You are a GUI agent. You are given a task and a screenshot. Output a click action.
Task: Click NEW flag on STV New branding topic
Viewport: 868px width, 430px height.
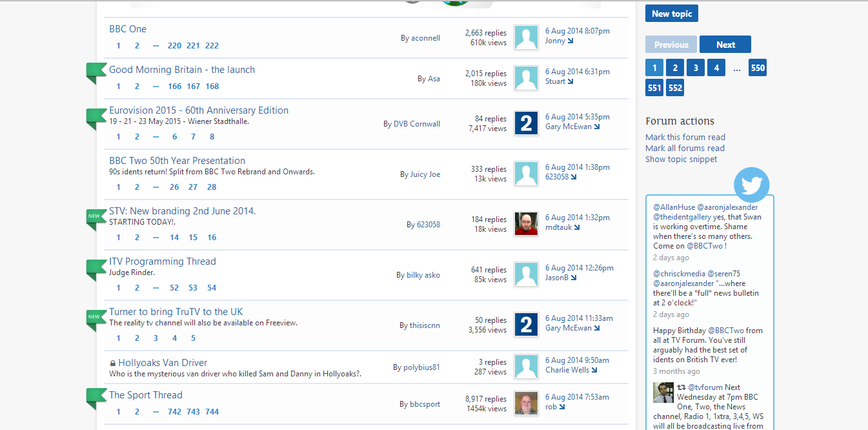[x=96, y=220]
